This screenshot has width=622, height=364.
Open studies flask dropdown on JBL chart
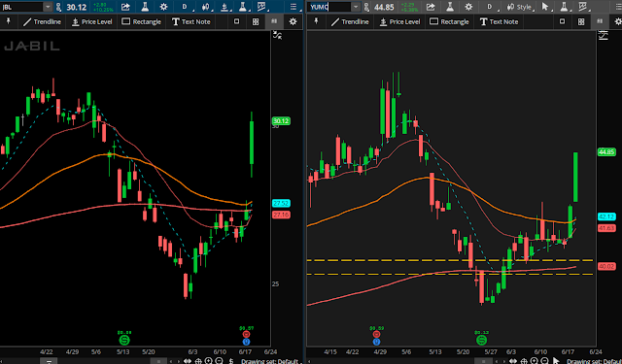coord(243,7)
